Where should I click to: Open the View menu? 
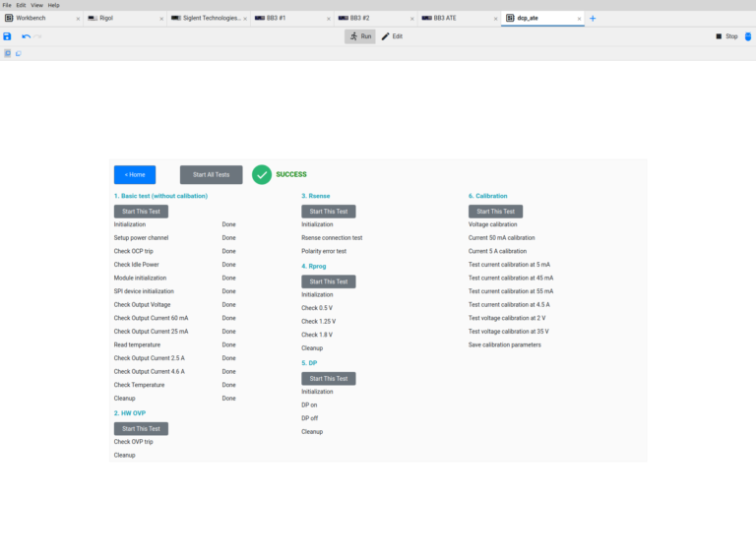tap(36, 5)
